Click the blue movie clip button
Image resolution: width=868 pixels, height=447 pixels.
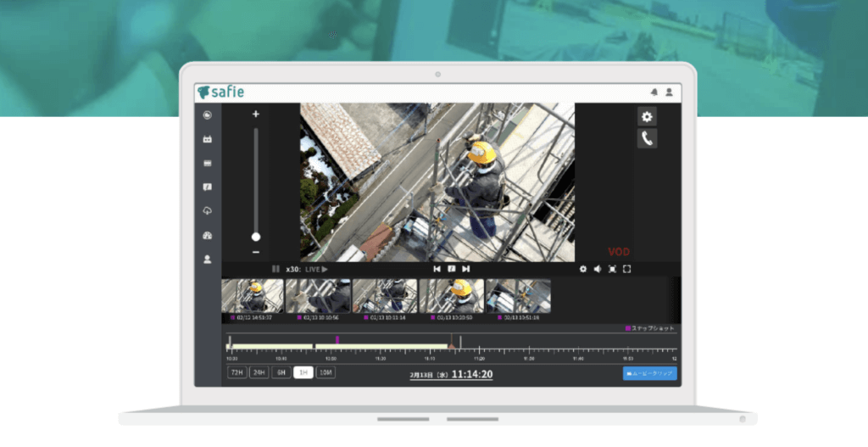coord(649,373)
